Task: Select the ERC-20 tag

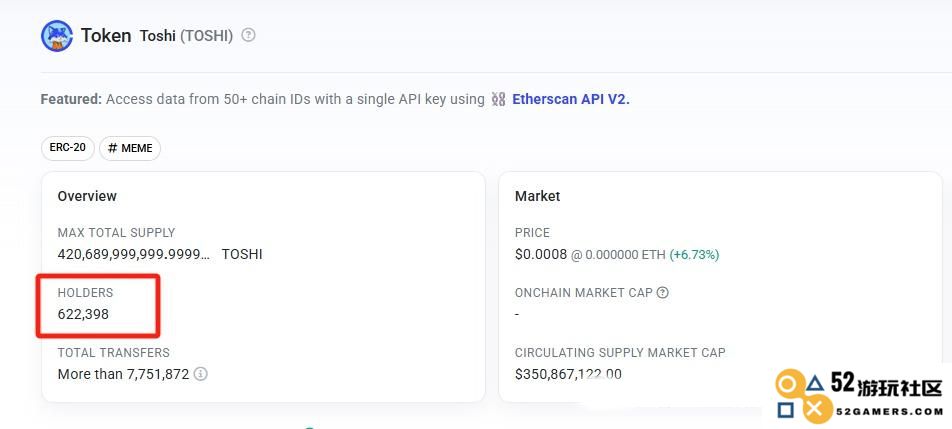Action: tap(68, 148)
